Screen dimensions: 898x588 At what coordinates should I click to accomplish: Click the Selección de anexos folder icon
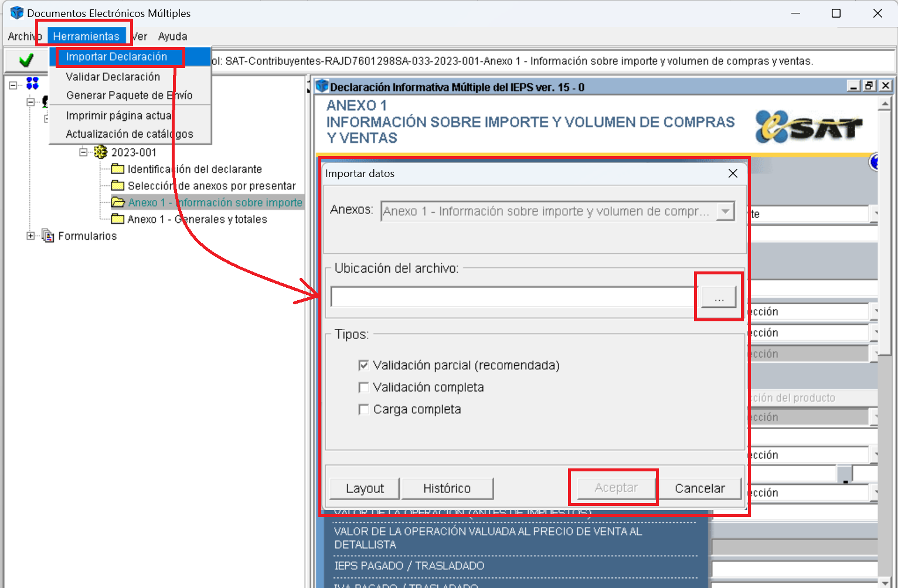tap(118, 186)
